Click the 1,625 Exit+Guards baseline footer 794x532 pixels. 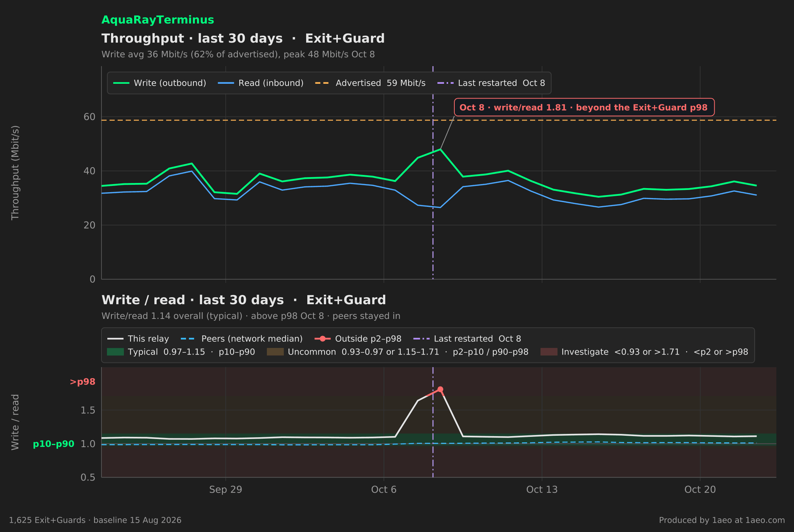95,520
